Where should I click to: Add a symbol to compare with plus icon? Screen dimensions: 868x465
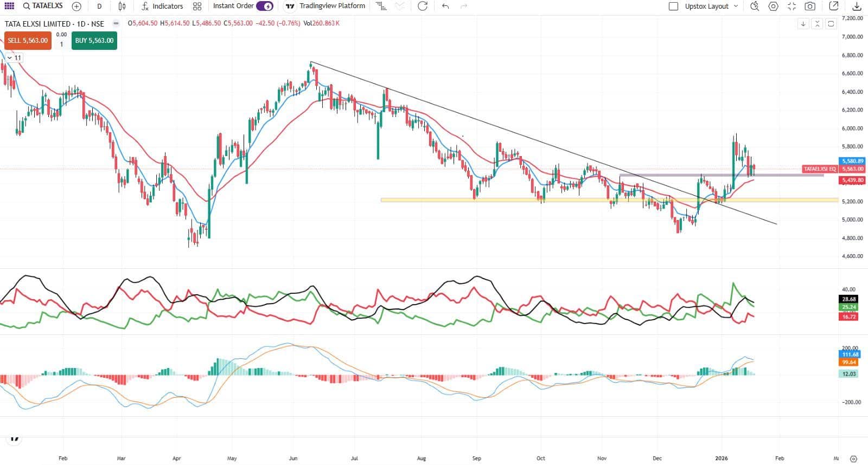[76, 7]
